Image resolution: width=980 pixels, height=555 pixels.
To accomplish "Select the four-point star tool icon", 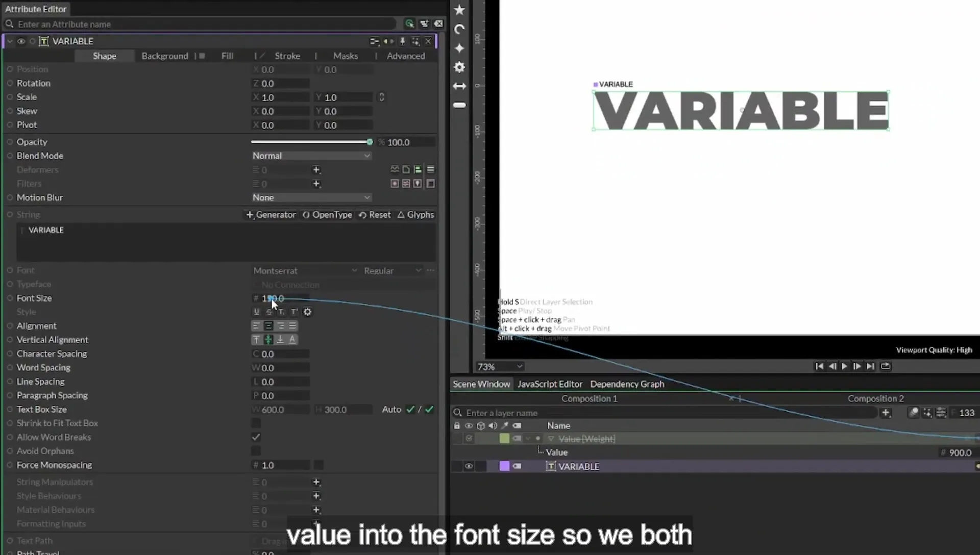I will coord(459,48).
